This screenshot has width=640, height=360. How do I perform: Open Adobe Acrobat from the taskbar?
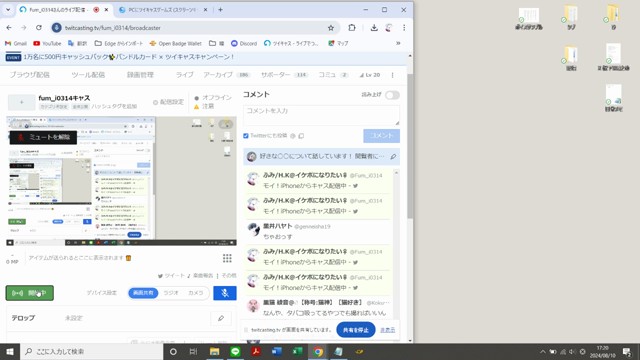point(256,351)
